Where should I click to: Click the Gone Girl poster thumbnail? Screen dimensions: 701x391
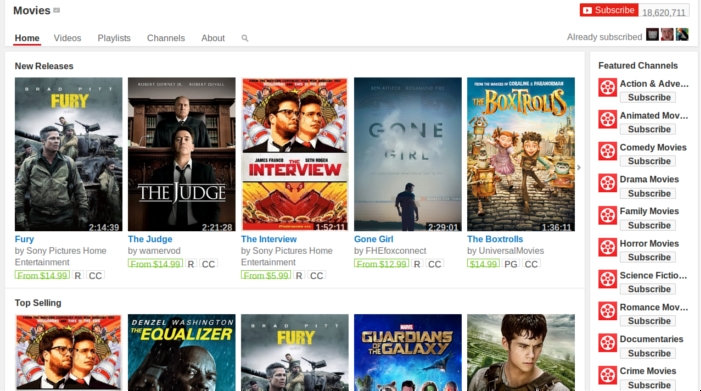[x=408, y=154]
